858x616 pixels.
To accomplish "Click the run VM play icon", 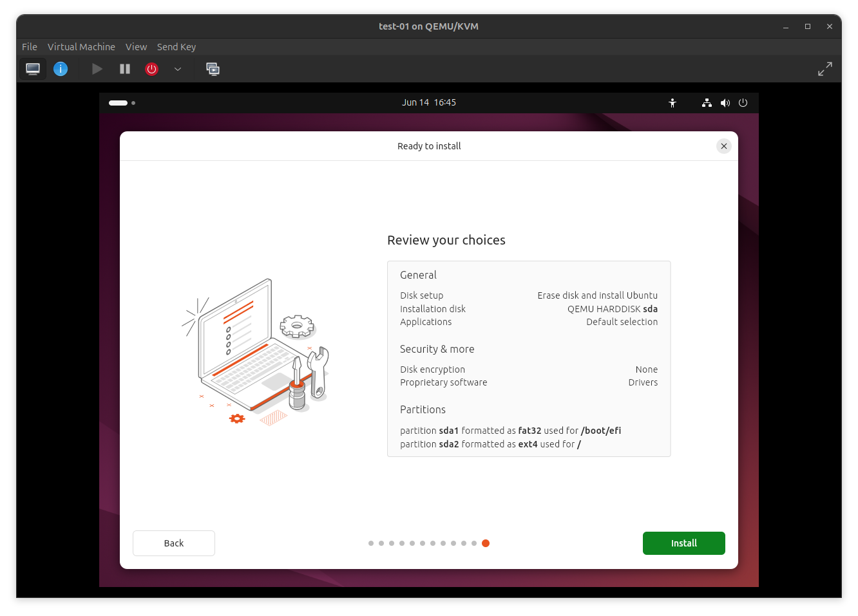I will click(97, 69).
